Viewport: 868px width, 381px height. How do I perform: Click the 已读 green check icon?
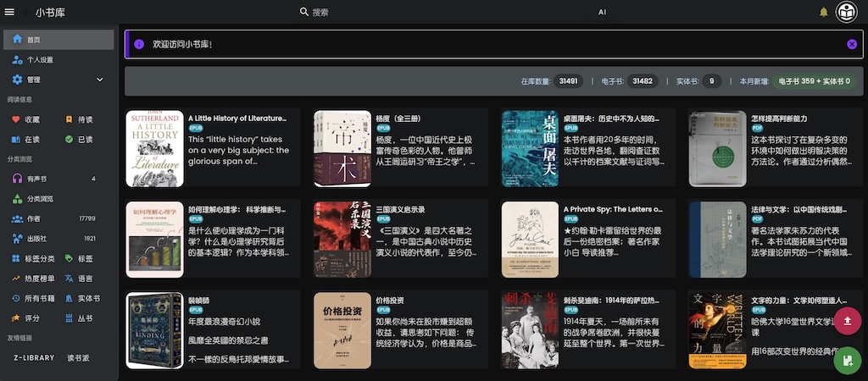[69, 140]
